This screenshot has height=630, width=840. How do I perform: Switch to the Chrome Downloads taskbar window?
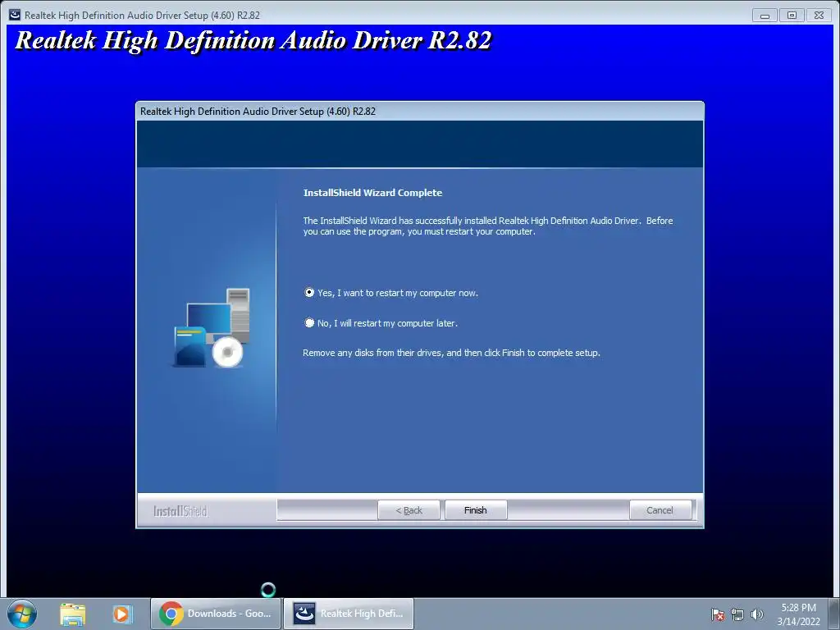216,614
